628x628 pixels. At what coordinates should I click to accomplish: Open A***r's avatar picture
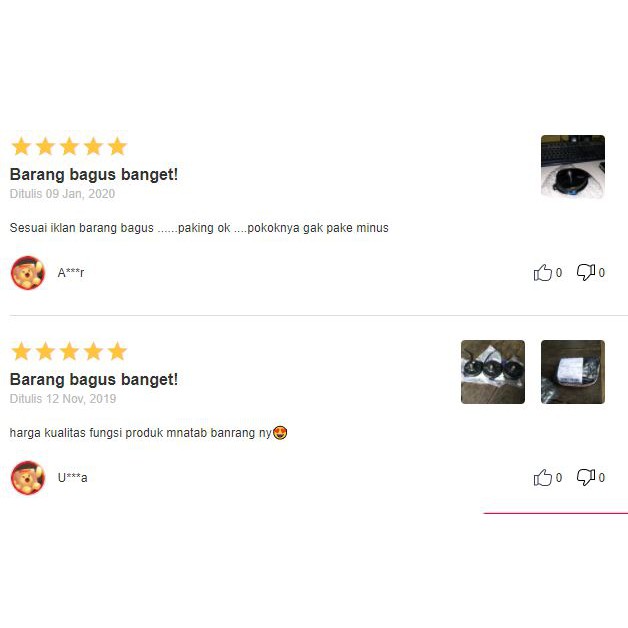[x=28, y=273]
